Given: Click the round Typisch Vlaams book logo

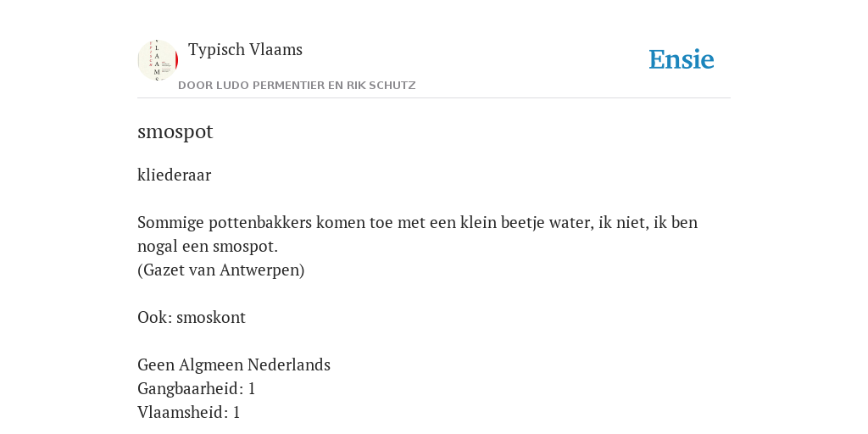Looking at the screenshot, I should [x=158, y=60].
